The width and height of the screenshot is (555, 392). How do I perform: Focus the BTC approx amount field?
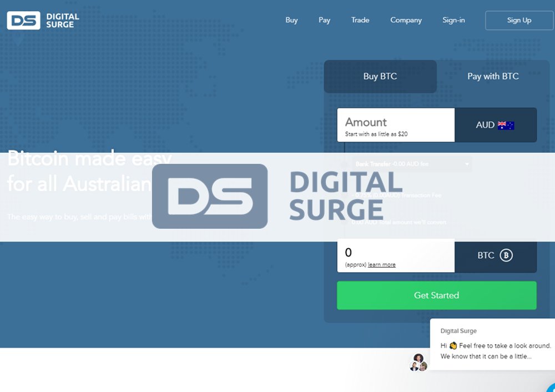[x=396, y=255]
